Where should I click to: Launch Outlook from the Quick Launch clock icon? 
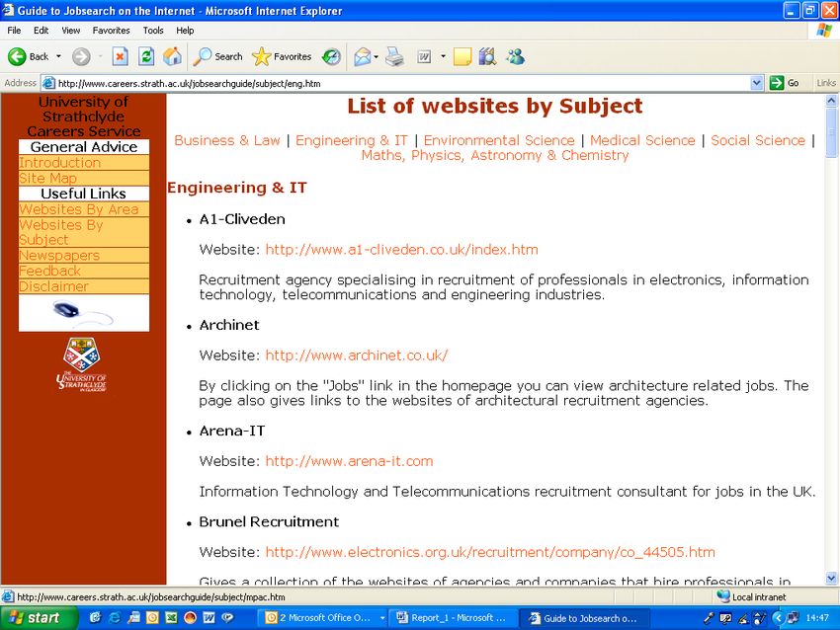point(152,618)
